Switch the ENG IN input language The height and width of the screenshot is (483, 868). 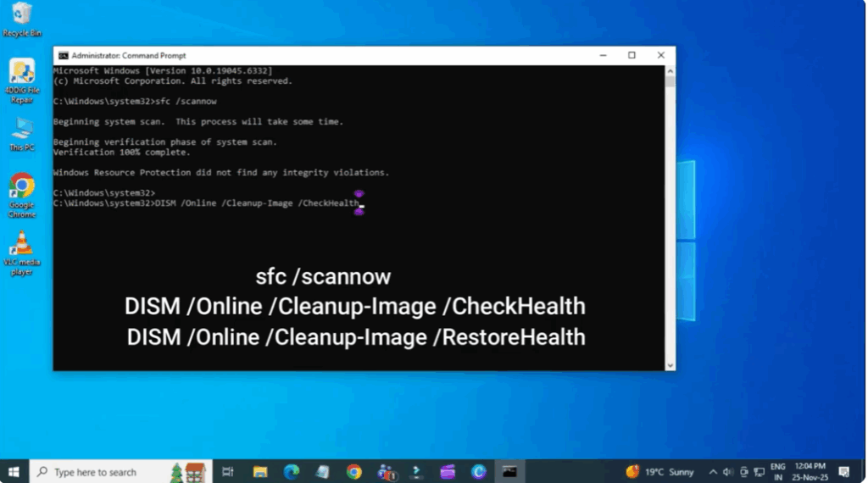(778, 472)
